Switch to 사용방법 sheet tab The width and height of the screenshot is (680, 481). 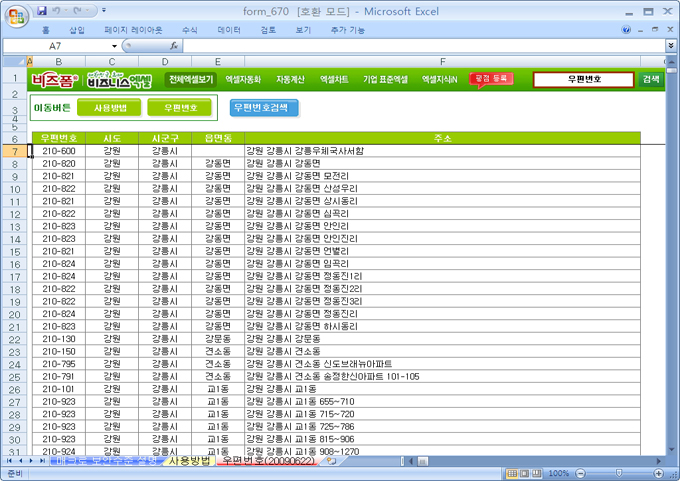[189, 461]
